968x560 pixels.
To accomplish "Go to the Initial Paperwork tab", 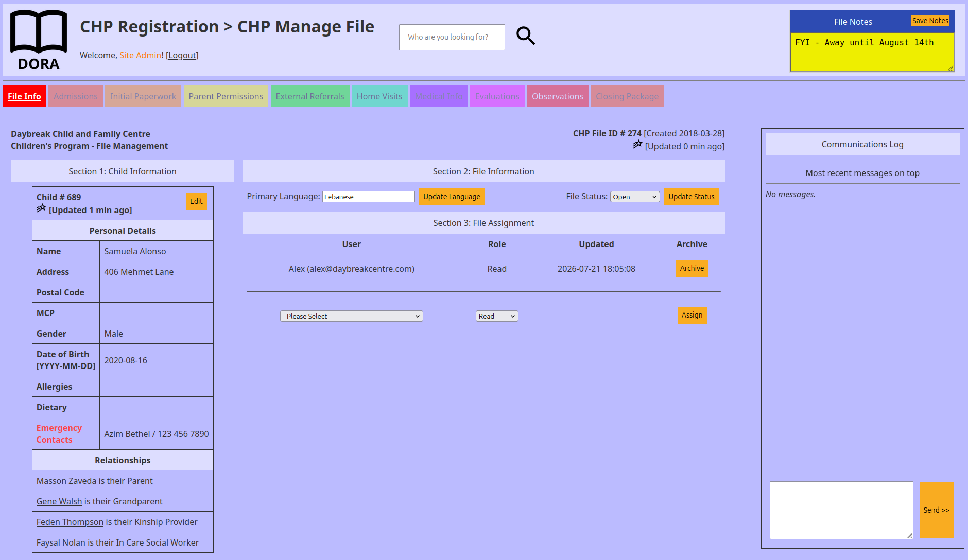I will click(143, 96).
